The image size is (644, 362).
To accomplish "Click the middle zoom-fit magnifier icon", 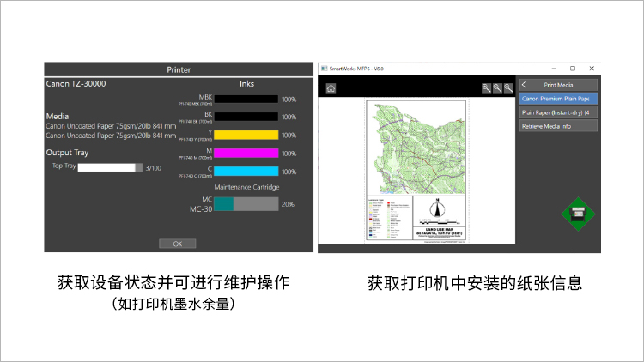I will point(497,87).
